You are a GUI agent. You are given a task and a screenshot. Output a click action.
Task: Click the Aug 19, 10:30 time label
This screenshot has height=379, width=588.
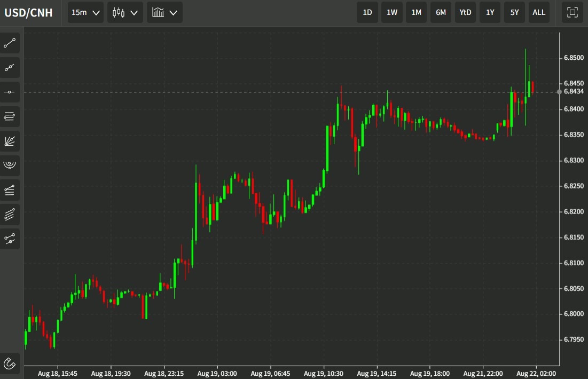(323, 373)
